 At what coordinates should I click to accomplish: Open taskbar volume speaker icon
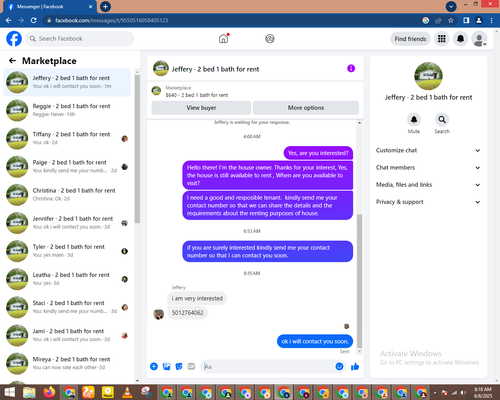[x=463, y=393]
